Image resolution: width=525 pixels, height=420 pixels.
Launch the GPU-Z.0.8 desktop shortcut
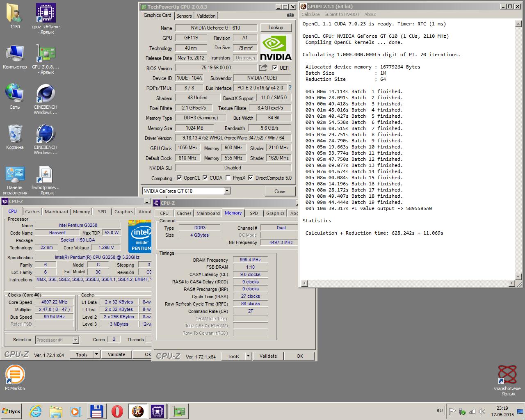click(46, 59)
